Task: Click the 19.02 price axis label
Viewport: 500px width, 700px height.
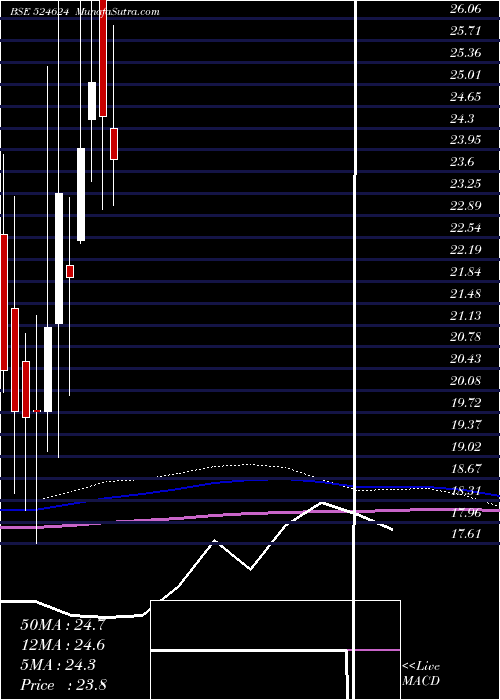Action: pyautogui.click(x=466, y=446)
